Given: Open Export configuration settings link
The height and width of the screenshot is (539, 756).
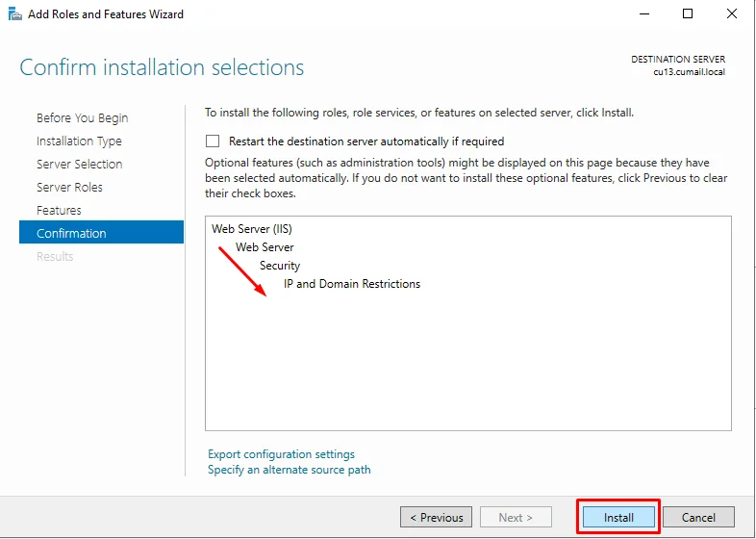Looking at the screenshot, I should pyautogui.click(x=281, y=454).
